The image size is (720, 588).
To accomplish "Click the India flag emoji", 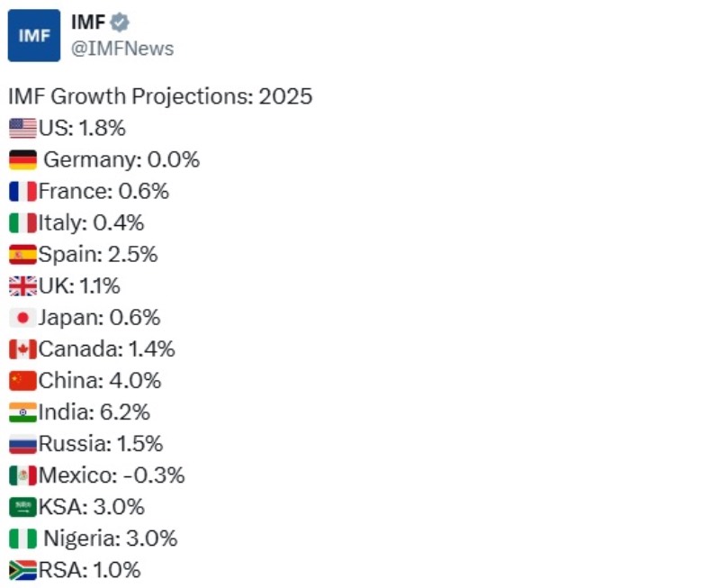I will click(23, 412).
